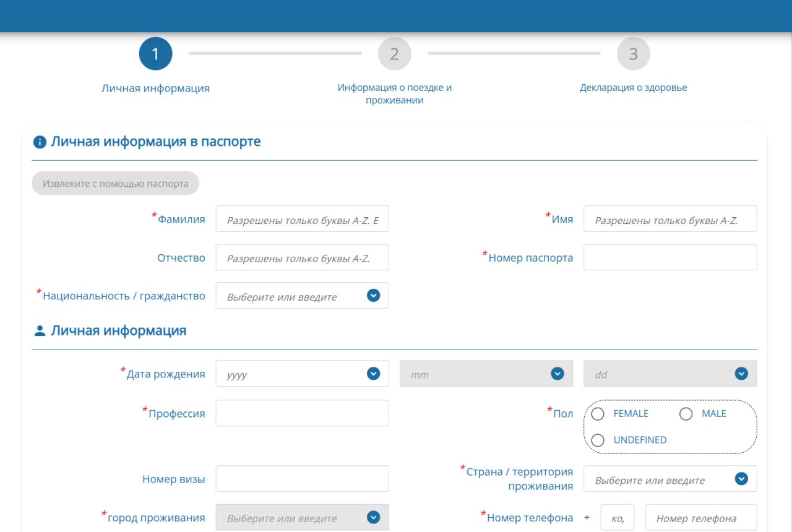This screenshot has height=532, width=792.
Task: Click the info icon beside passport section header
Action: tap(40, 141)
